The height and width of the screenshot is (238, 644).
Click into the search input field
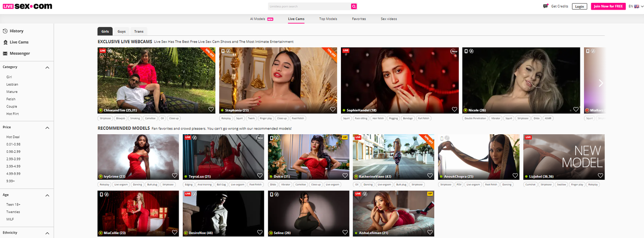pos(309,6)
